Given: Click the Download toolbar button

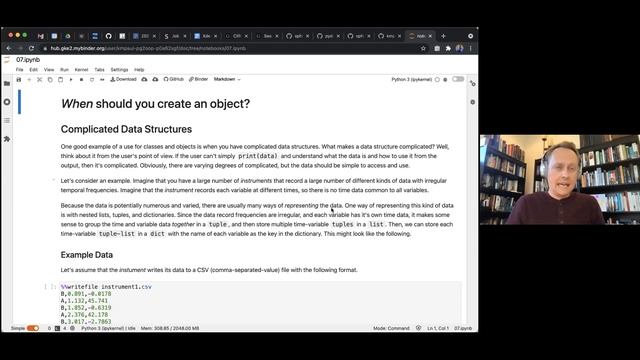Looking at the screenshot, I should (123, 79).
